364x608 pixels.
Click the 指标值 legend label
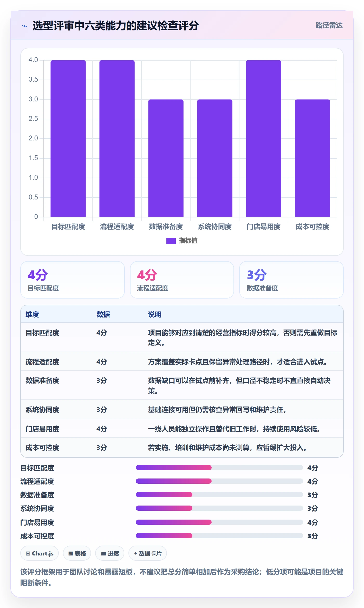188,241
